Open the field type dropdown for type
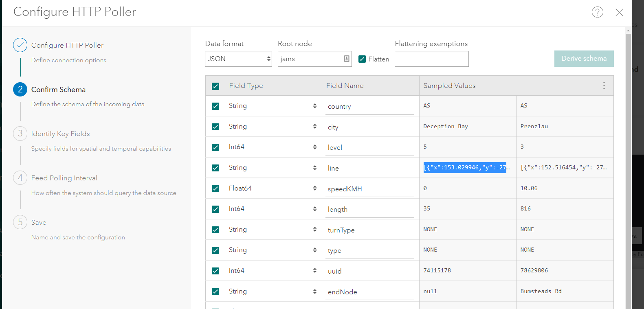Image resolution: width=644 pixels, height=309 pixels. 273,250
